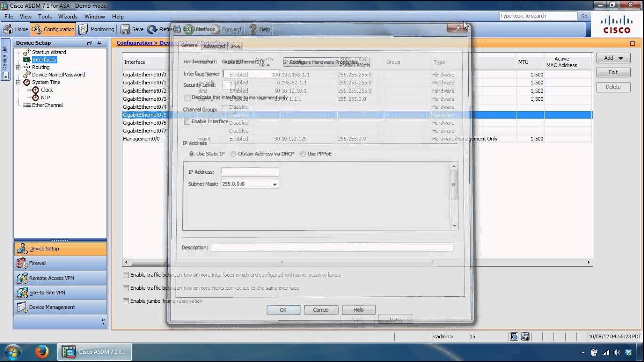Open the View menu
The width and height of the screenshot is (644, 362).
coord(25,16)
